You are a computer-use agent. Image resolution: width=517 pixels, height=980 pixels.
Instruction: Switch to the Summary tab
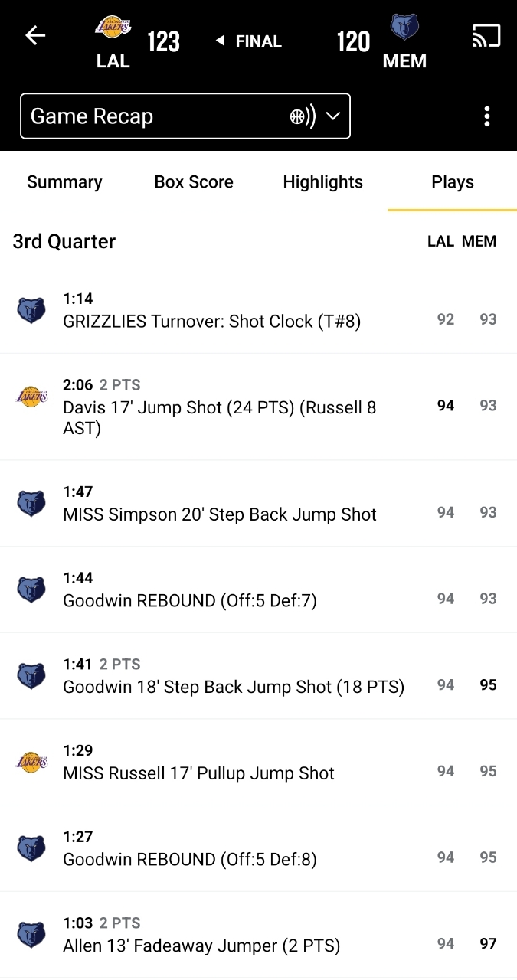click(x=64, y=182)
